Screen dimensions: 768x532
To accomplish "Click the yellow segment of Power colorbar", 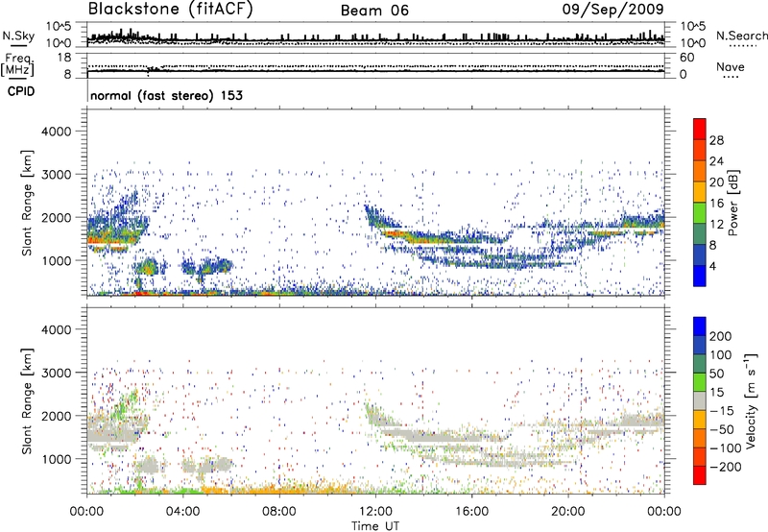I will pos(700,192).
